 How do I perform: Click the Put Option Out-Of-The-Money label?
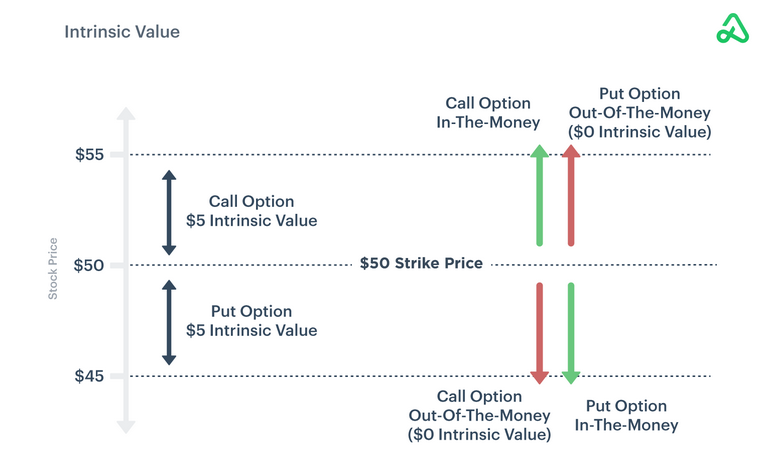tap(639, 113)
